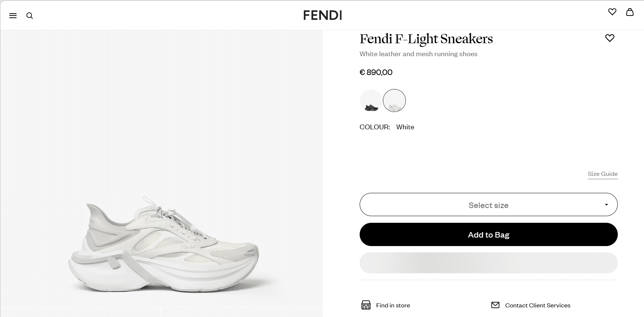Click the Fendi F-Light Sneakers title

pos(426,39)
